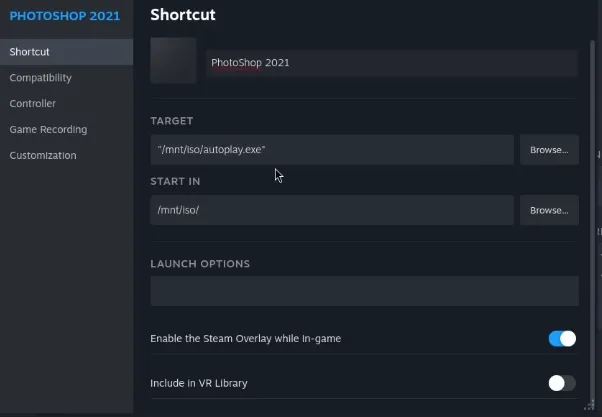This screenshot has height=417, width=602.
Task: Click the PhotoShop 2021 shortcut name field
Action: coord(390,63)
